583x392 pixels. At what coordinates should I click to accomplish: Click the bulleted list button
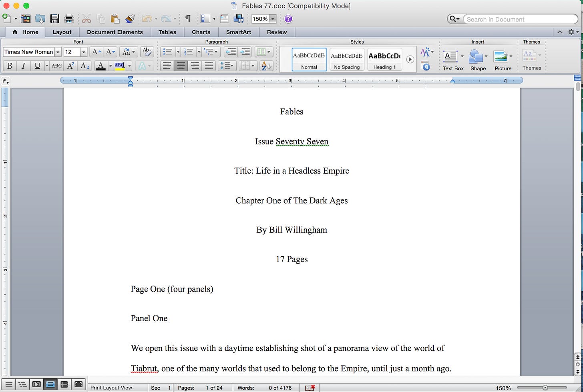(168, 52)
